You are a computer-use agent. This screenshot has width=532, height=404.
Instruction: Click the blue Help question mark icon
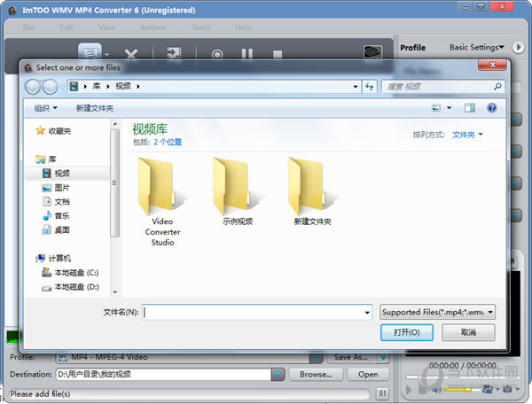coord(491,108)
